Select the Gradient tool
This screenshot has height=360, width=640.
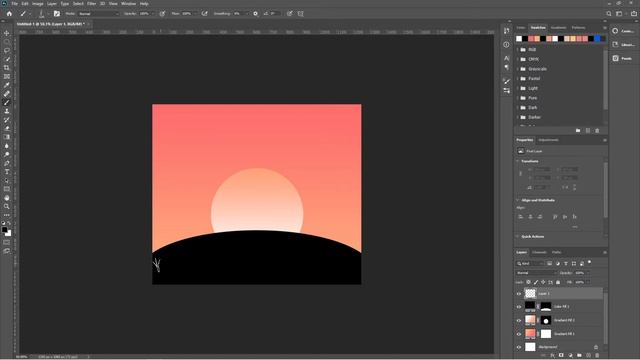click(x=7, y=137)
